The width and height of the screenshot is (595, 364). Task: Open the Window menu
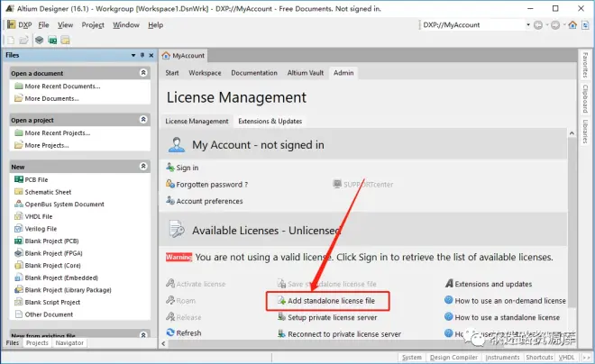coord(126,24)
